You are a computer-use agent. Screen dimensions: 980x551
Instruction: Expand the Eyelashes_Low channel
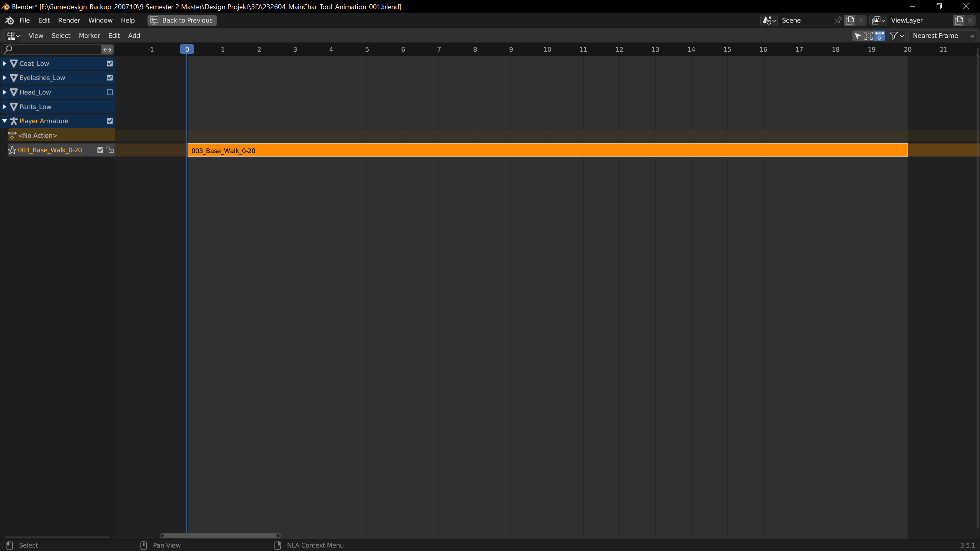point(5,78)
